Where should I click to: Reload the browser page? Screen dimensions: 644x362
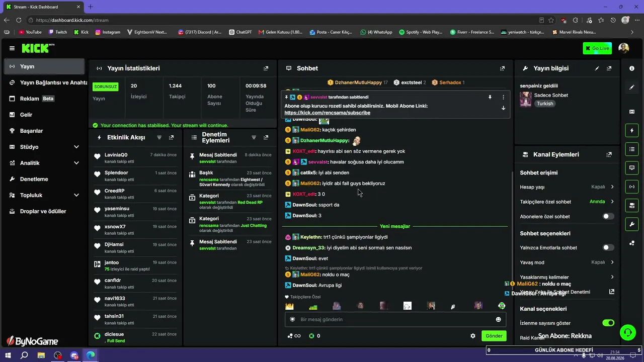[x=19, y=20]
